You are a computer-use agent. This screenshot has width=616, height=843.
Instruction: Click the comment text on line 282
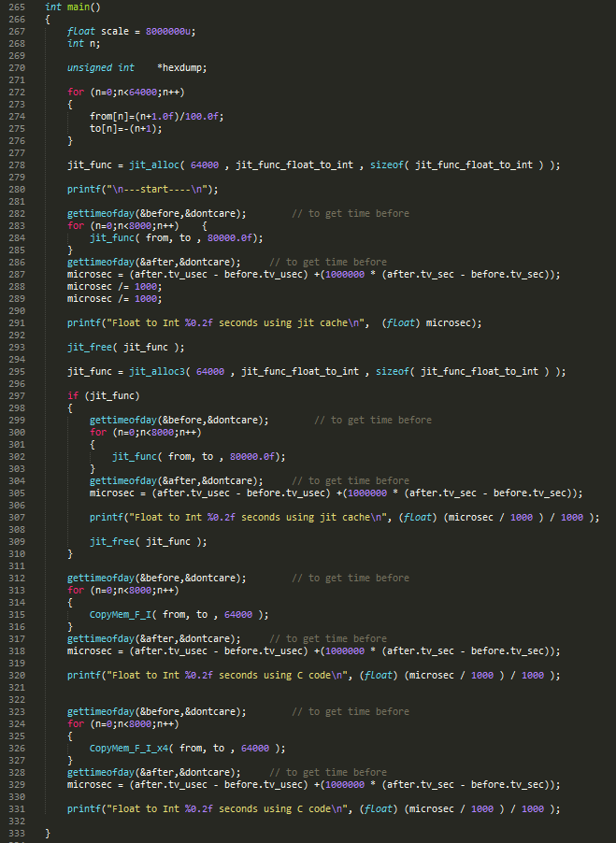pos(350,213)
